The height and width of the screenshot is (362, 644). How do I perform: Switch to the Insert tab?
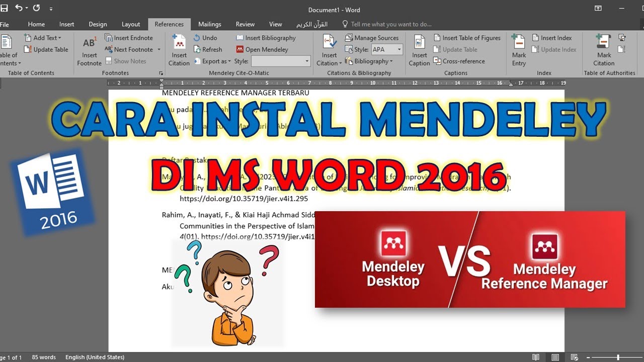66,24
